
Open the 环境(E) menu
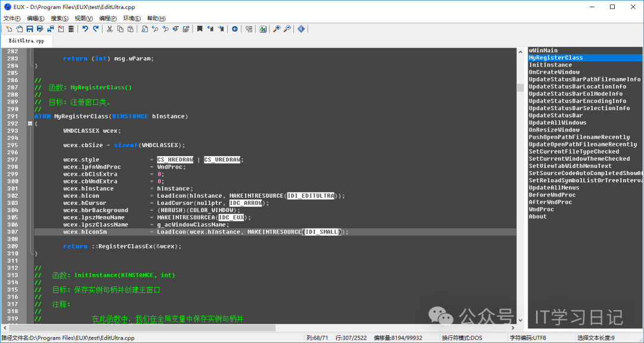pyautogui.click(x=132, y=18)
